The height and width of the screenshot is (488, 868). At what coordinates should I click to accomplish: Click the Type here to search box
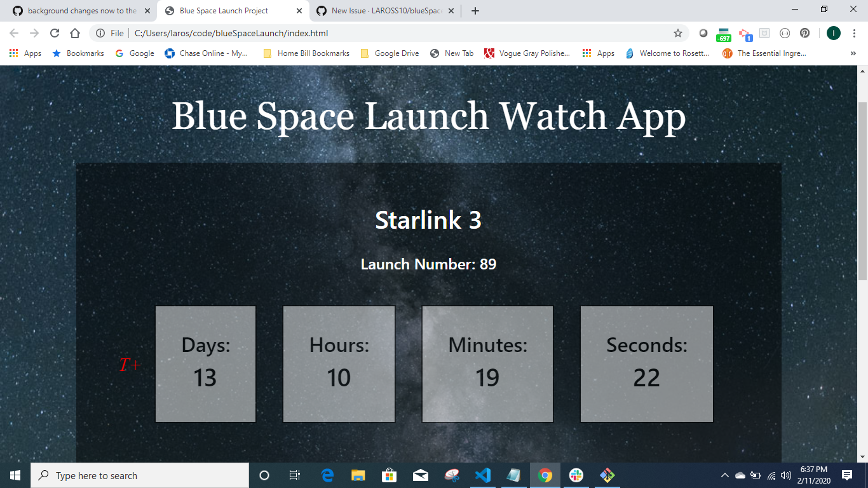(140, 475)
